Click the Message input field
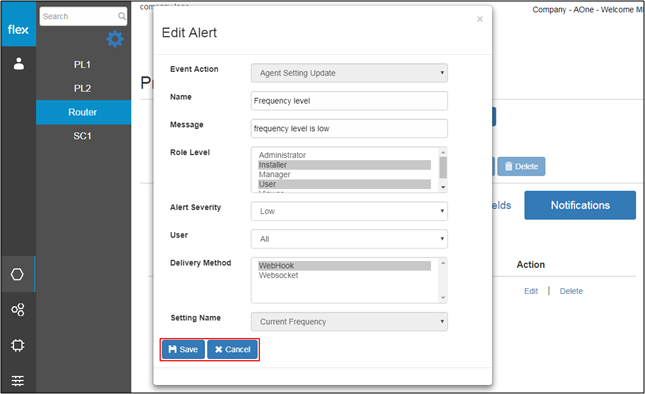Viewport: 645px width, 394px height. coord(349,129)
